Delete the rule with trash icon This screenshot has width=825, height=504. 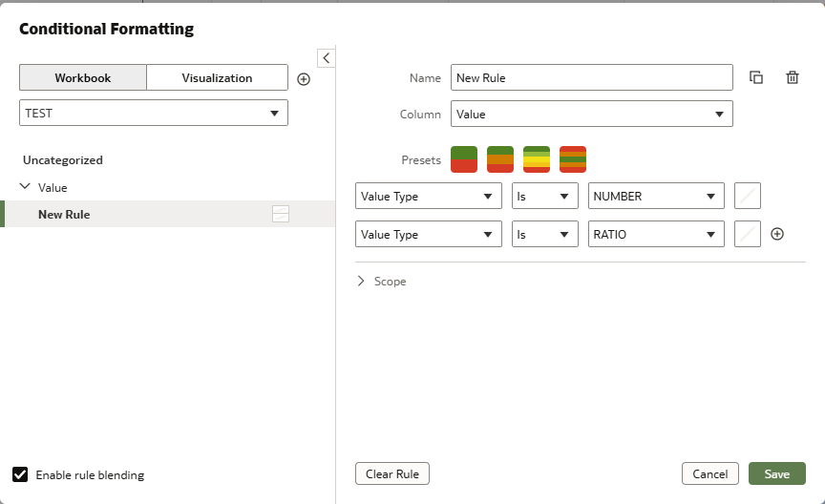coord(793,77)
